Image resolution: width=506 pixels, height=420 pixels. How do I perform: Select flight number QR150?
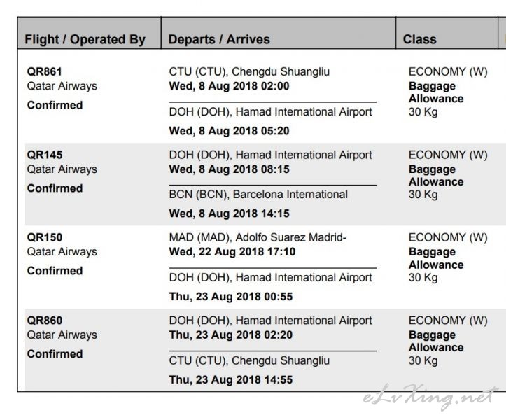(45, 237)
